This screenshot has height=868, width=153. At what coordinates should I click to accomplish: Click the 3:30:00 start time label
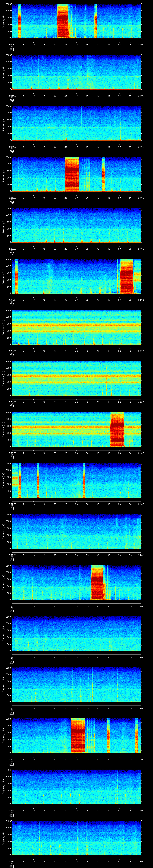[x=12, y=453]
